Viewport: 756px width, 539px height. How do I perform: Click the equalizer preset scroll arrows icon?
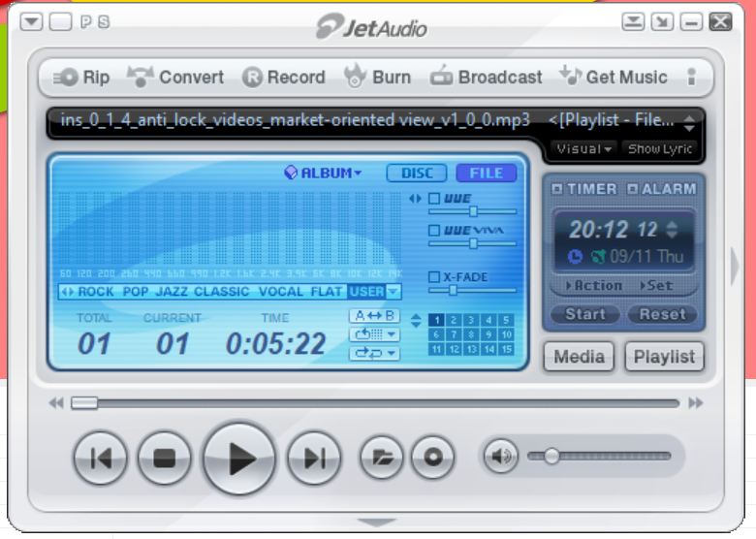[x=68, y=292]
